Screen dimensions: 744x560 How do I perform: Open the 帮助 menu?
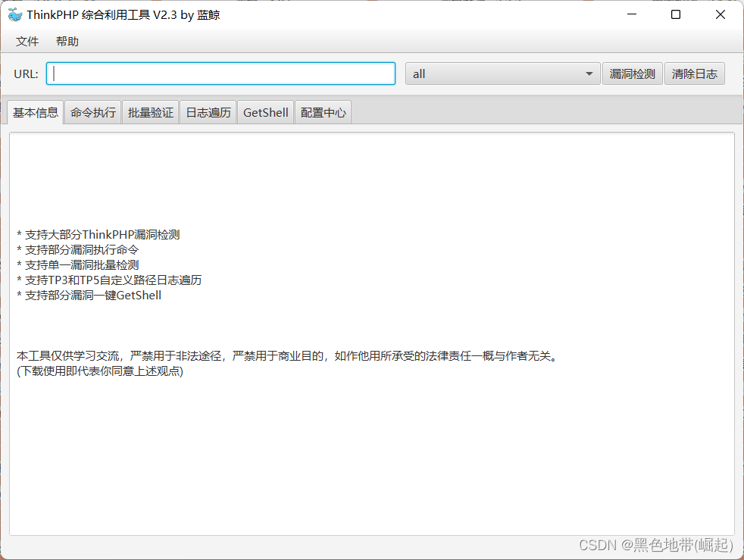click(67, 41)
